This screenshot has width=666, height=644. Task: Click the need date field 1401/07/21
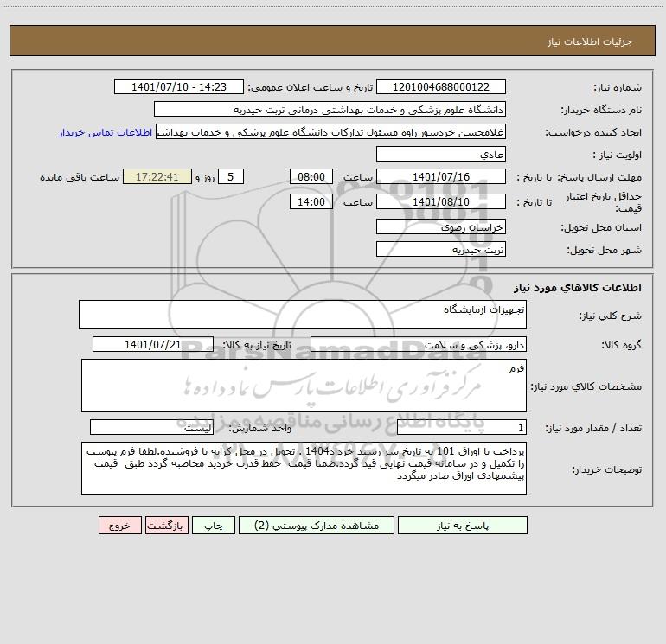[x=153, y=344]
